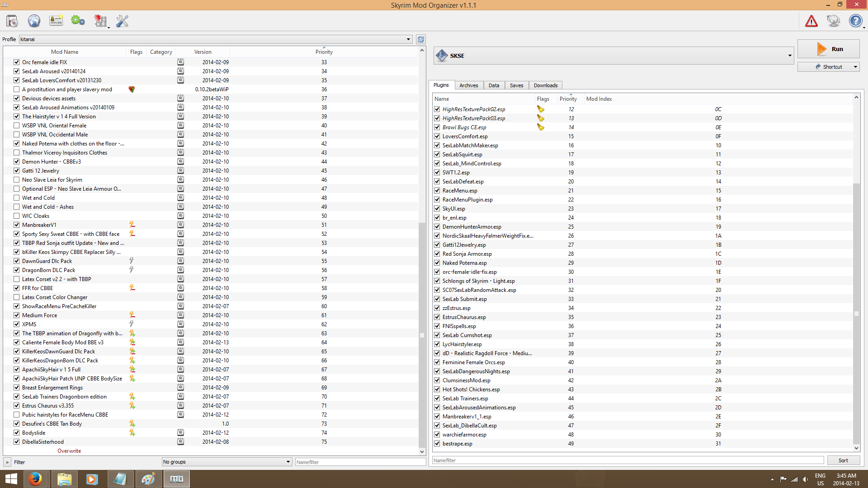Image resolution: width=868 pixels, height=488 pixels.
Task: Click the volume speaker tray icon
Action: coord(806,479)
